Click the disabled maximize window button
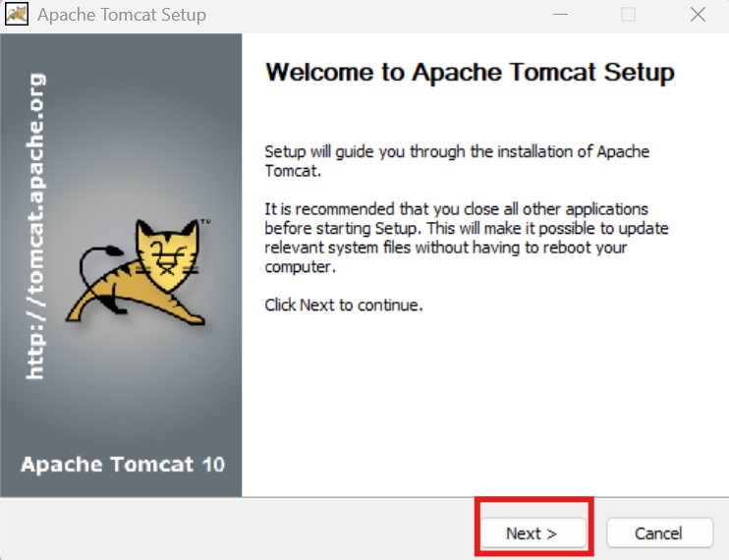Screen dimensions: 729x560 click(x=628, y=15)
